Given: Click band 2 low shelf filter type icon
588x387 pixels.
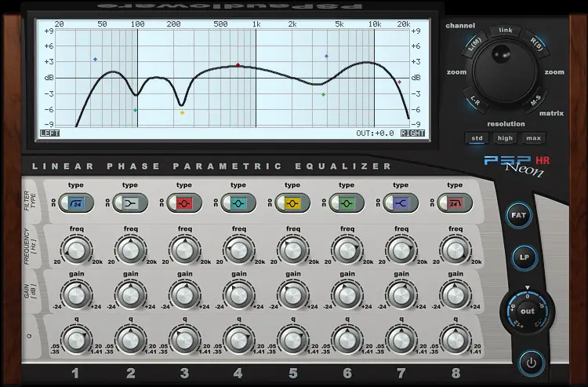Looking at the screenshot, I should [132, 204].
